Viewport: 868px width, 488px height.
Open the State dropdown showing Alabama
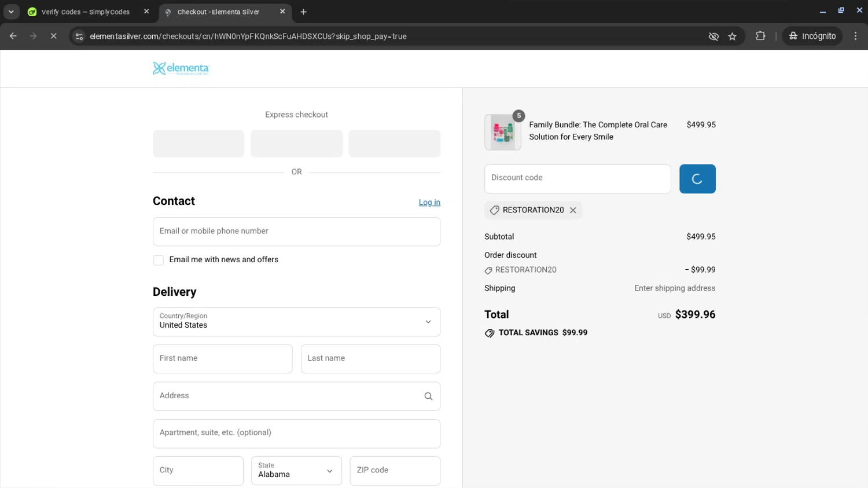[296, 471]
